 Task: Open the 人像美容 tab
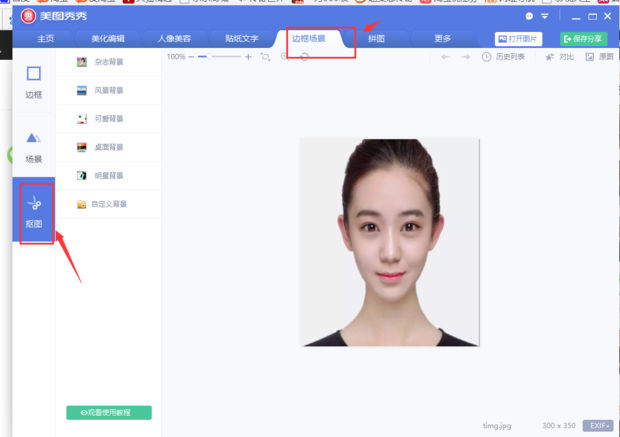174,39
